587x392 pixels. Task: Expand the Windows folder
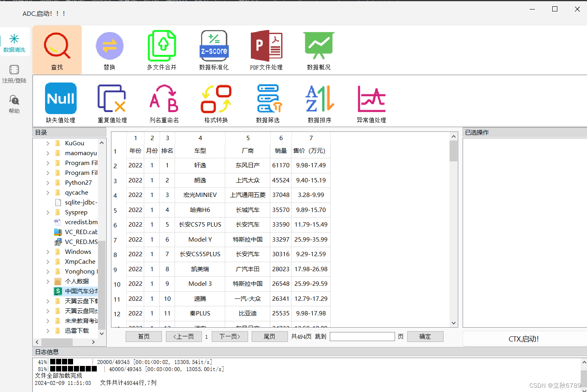click(x=47, y=251)
